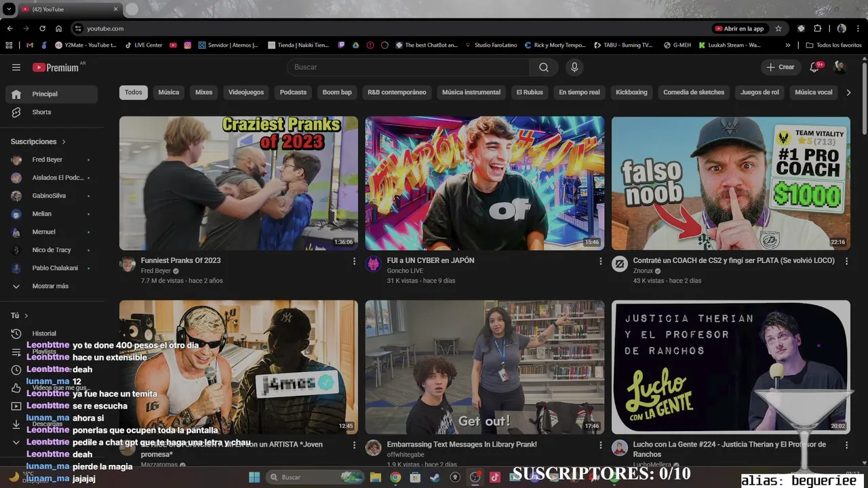Open options for Lucho con La Gente video

coord(846,445)
